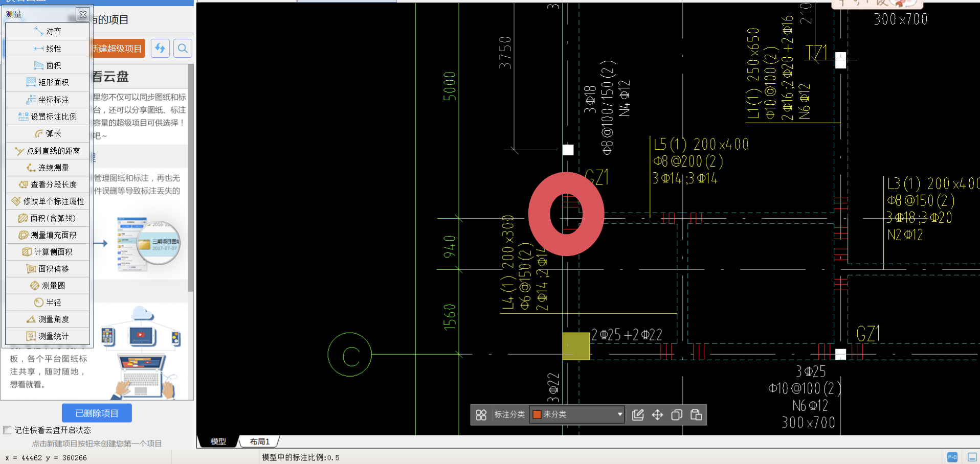The height and width of the screenshot is (464, 980).
Task: Click the panel toggle icon in status bar
Action: coord(972,457)
